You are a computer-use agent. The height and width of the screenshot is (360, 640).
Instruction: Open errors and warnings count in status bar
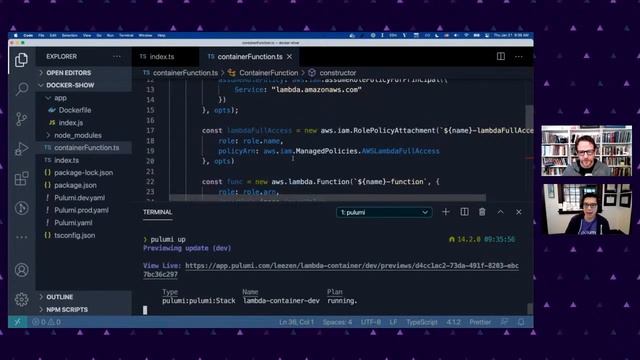coord(46,322)
